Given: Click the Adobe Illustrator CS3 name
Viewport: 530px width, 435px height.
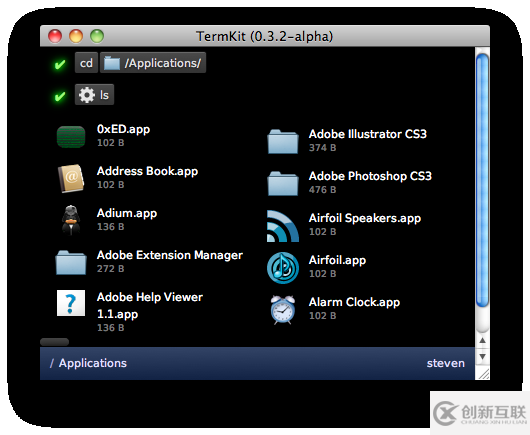Looking at the screenshot, I should [x=368, y=134].
